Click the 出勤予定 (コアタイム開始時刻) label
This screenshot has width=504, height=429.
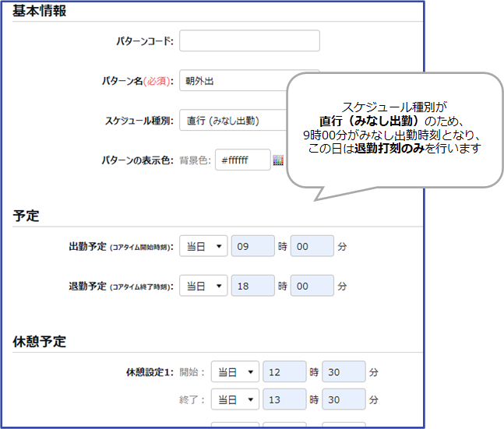click(x=122, y=247)
